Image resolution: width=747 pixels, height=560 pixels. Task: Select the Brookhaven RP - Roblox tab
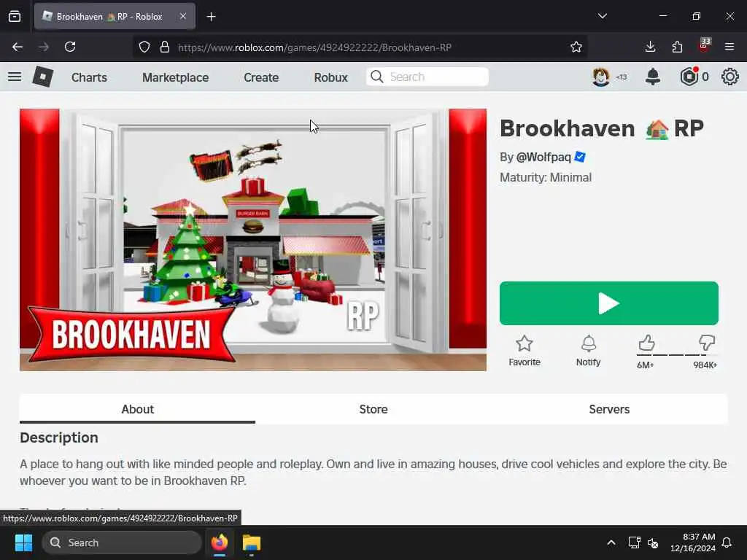pyautogui.click(x=115, y=16)
